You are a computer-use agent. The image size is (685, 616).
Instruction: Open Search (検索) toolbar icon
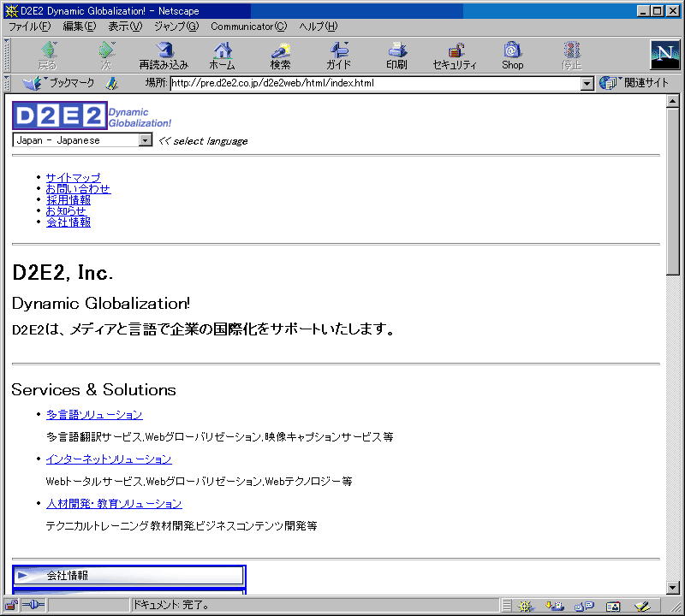coord(280,55)
